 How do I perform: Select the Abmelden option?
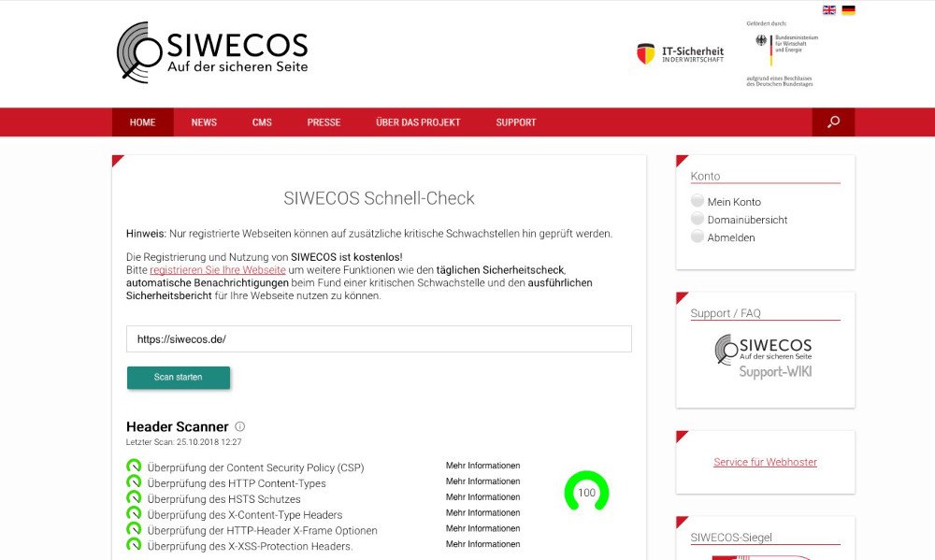click(730, 237)
